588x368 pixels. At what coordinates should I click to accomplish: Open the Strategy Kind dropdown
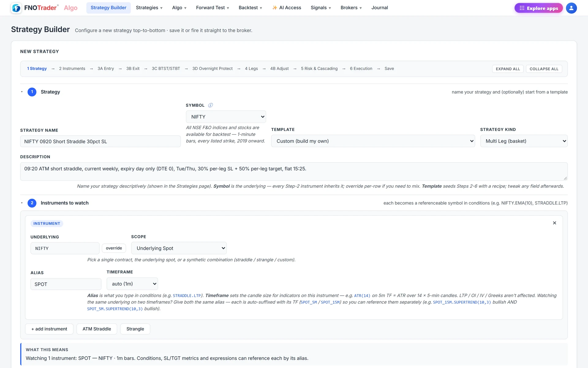point(524,141)
